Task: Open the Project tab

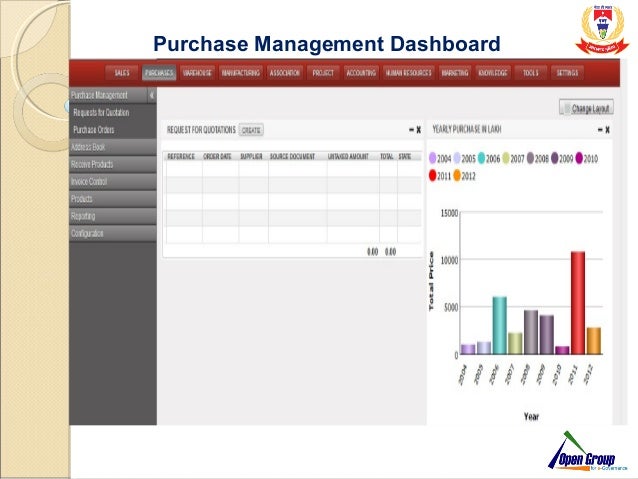Action: pos(323,73)
